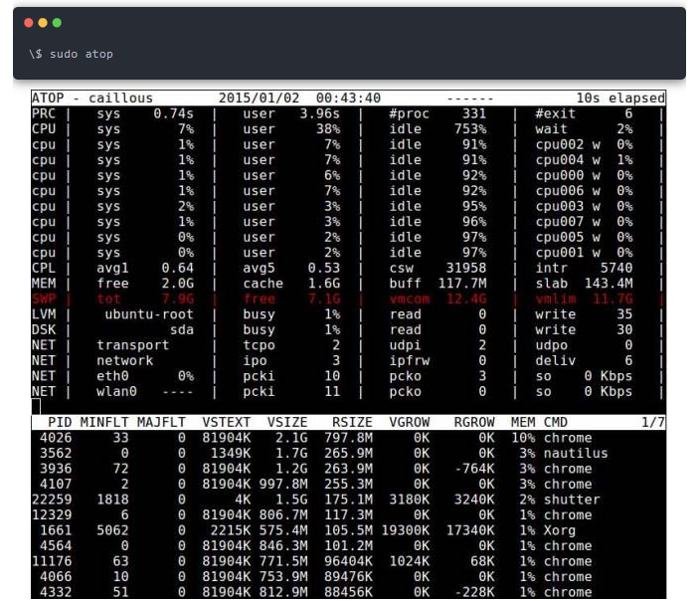
Task: Click the cpu004 wait value
Action: click(624, 160)
